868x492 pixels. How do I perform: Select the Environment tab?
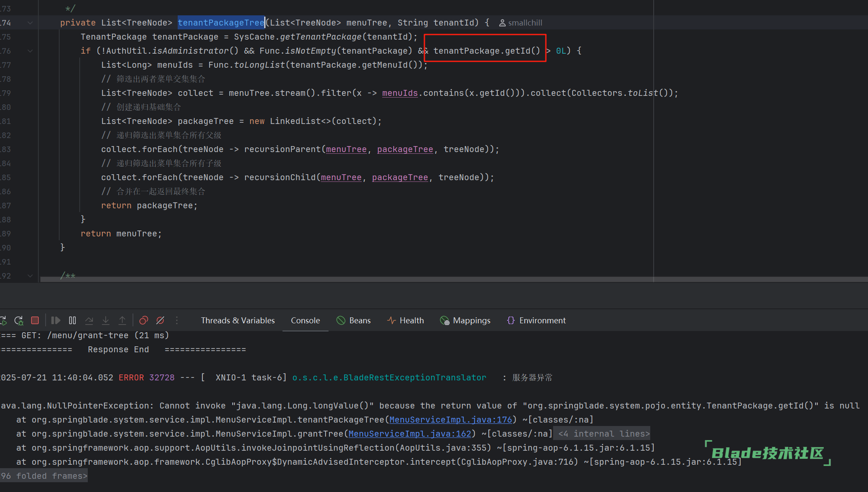[536, 320]
